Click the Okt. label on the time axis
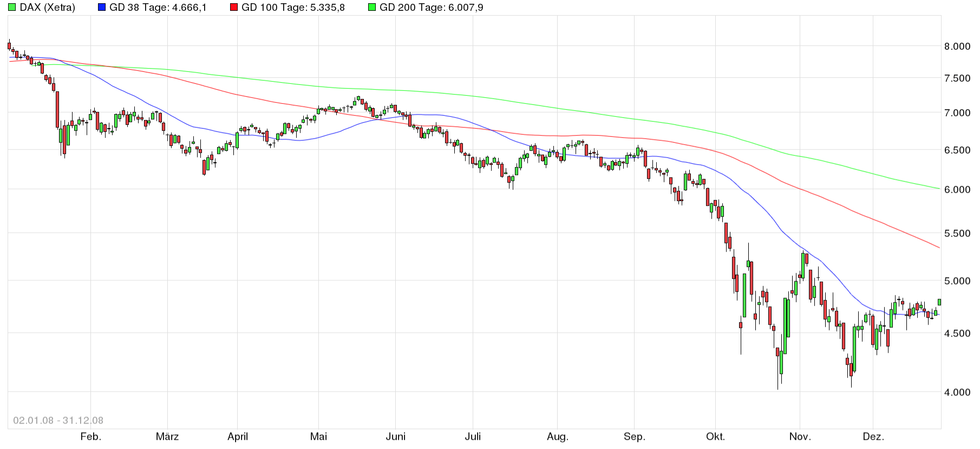Screen dimensions: 980x449 coord(715,437)
